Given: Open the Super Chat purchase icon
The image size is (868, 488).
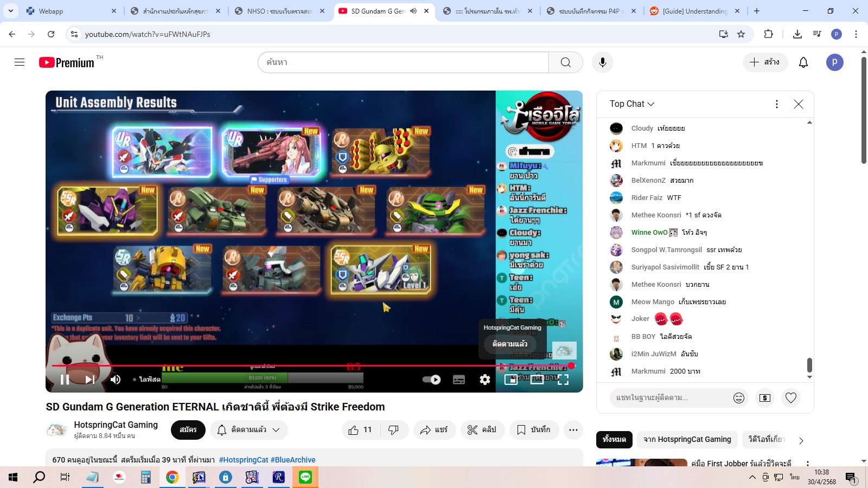Looking at the screenshot, I should pyautogui.click(x=765, y=398).
